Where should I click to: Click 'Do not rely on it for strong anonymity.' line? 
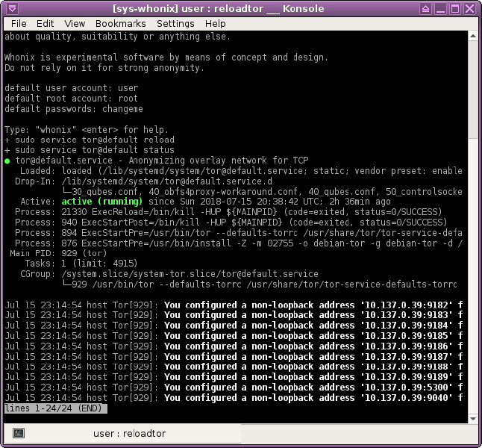coord(104,68)
